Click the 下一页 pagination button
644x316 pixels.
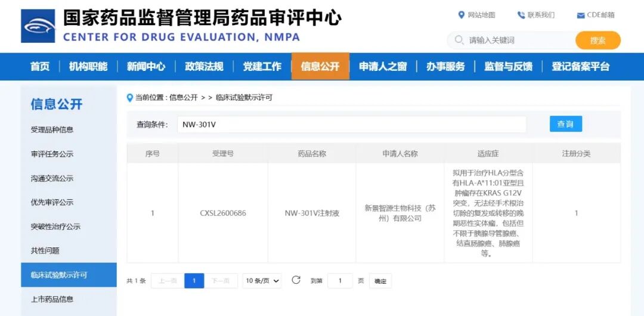click(221, 281)
